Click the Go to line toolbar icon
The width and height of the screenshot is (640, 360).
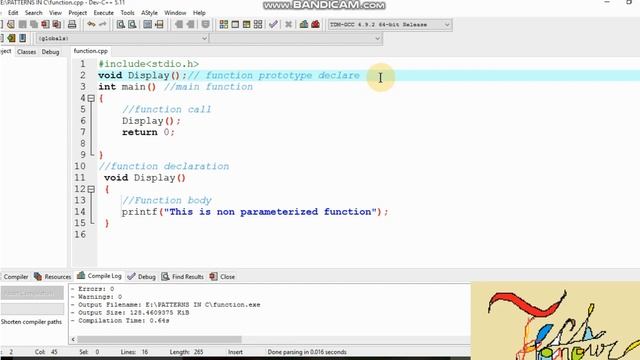tap(159, 24)
